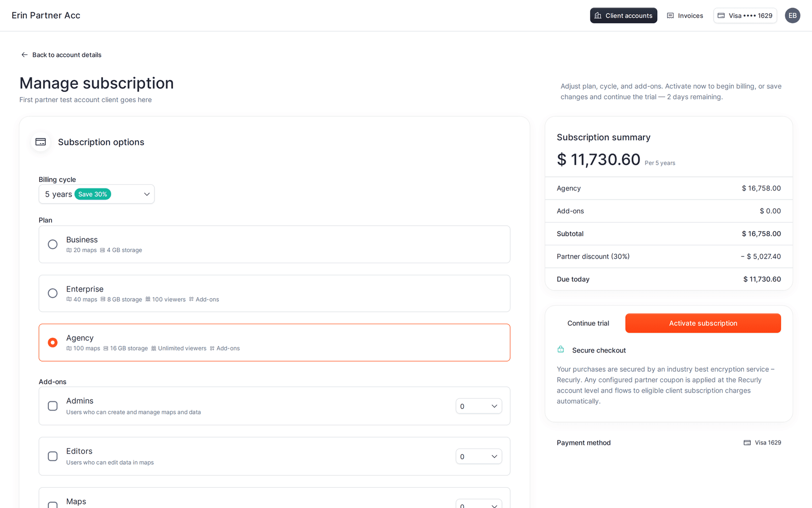Click the Add-ons value $ 0.00
This screenshot has height=508, width=812.
(770, 211)
